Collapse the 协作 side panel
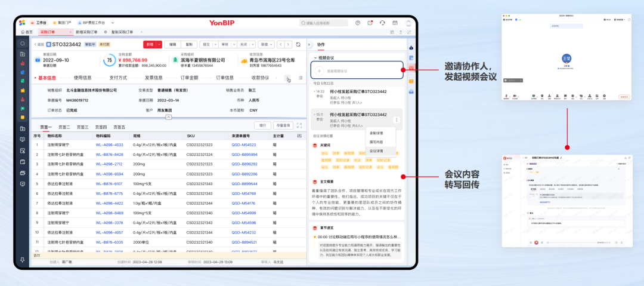Image resolution: width=644 pixels, height=286 pixels. pyautogui.click(x=310, y=44)
